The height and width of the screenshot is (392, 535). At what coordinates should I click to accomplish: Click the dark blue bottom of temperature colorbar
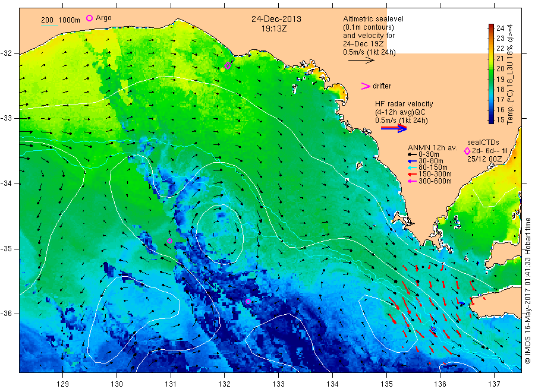point(491,121)
